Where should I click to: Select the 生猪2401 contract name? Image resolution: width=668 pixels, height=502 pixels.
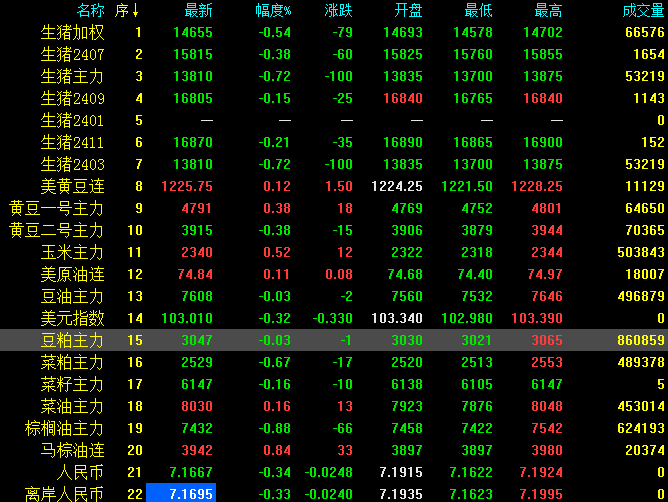[x=72, y=121]
